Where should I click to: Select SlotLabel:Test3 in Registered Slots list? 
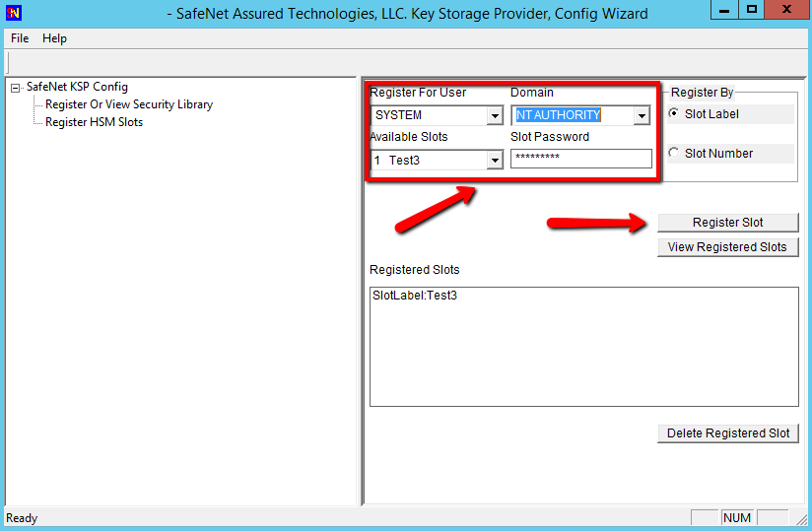tap(415, 296)
